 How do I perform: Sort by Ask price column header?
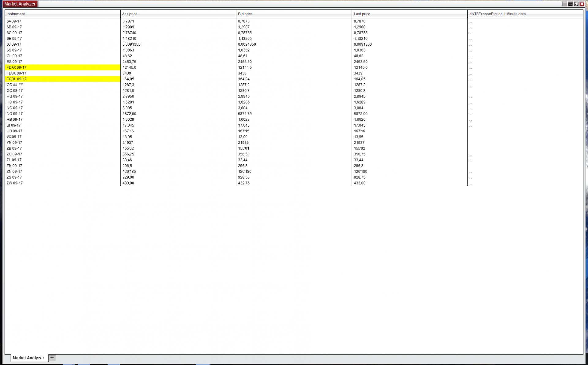coord(130,14)
